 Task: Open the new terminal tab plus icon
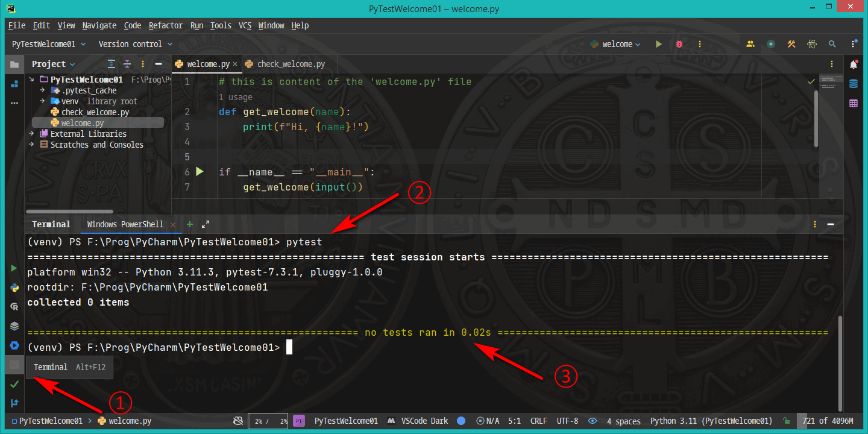click(x=190, y=224)
